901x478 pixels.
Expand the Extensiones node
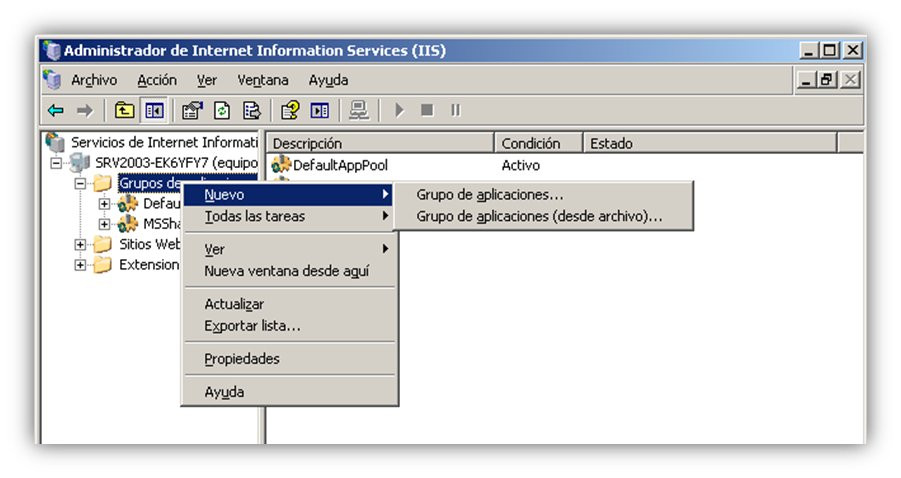[x=80, y=265]
